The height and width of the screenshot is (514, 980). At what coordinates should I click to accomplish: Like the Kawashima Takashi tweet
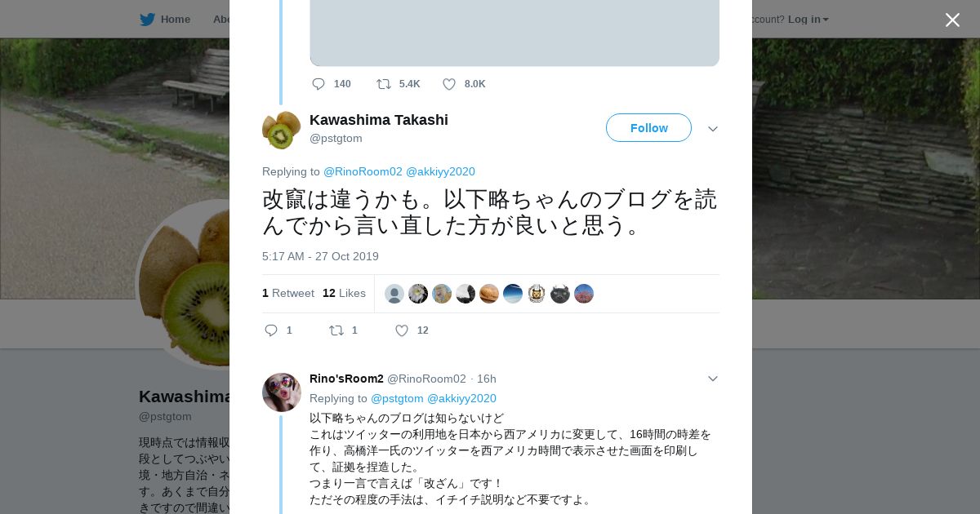click(x=402, y=330)
